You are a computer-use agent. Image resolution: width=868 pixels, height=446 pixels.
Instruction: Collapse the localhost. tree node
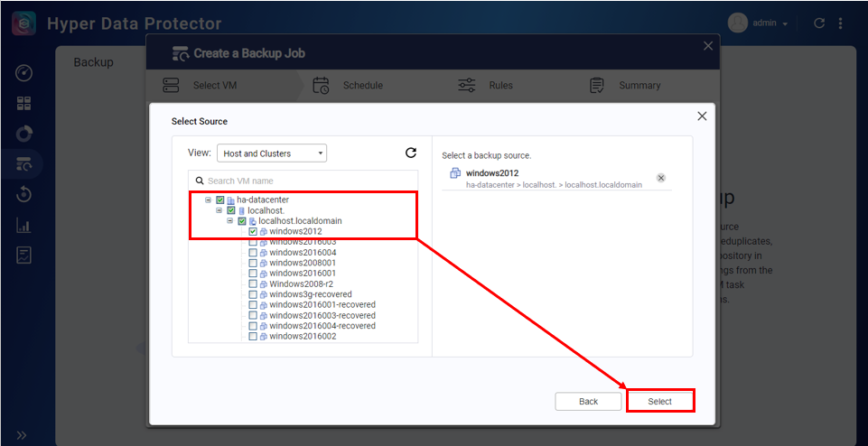point(219,210)
